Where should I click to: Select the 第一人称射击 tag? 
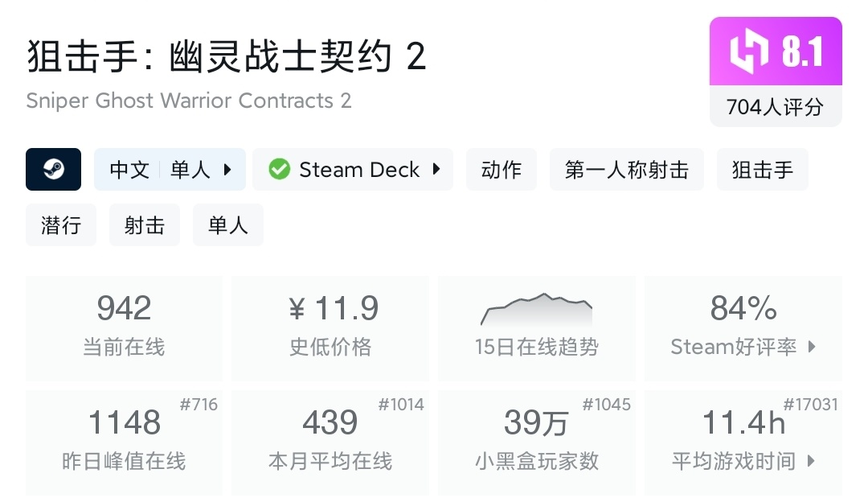(x=627, y=170)
